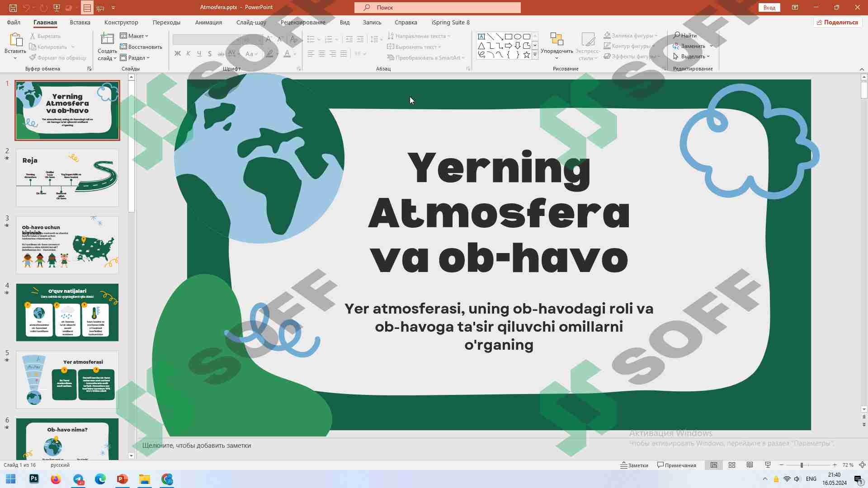Open the Анимация tab

[208, 22]
